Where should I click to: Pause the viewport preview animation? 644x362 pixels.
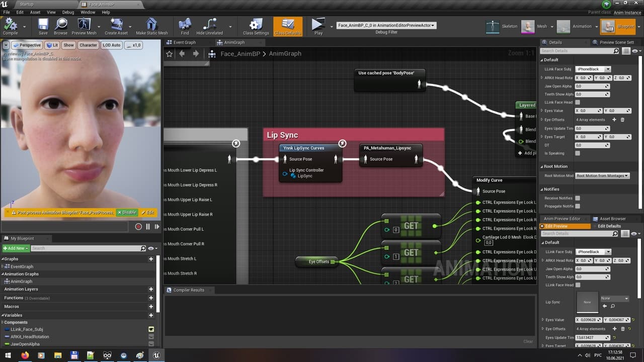(148, 227)
